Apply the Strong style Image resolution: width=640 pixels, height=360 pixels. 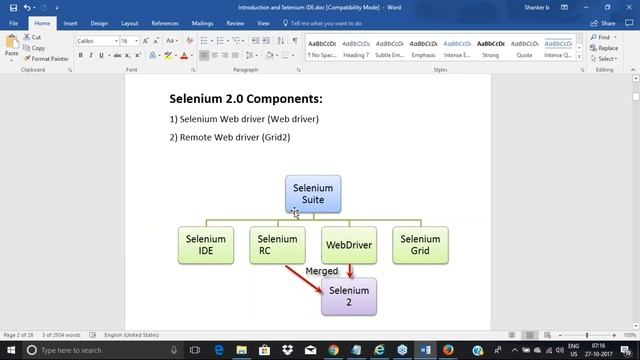(x=491, y=49)
